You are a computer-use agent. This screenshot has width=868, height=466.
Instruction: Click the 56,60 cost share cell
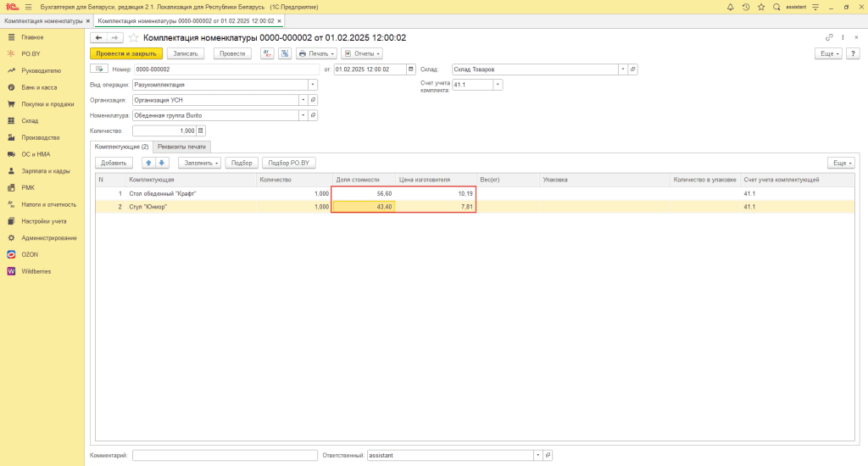point(363,194)
